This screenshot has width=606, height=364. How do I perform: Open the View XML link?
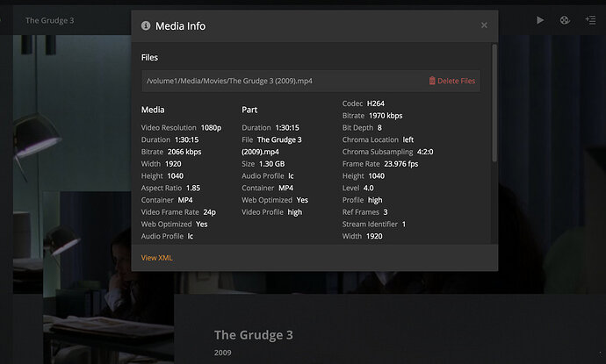pyautogui.click(x=156, y=258)
